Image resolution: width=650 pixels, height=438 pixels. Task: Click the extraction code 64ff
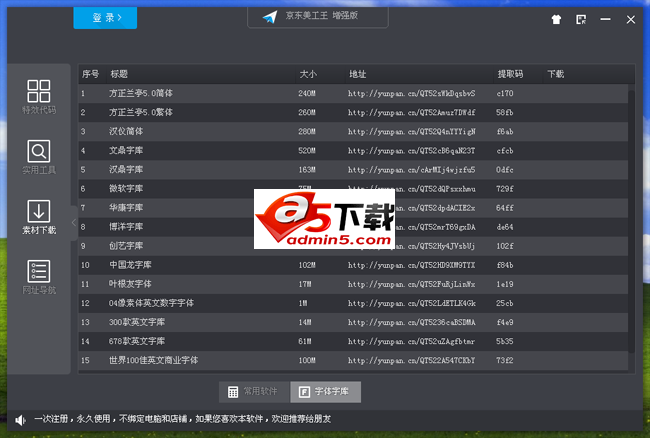pos(504,208)
